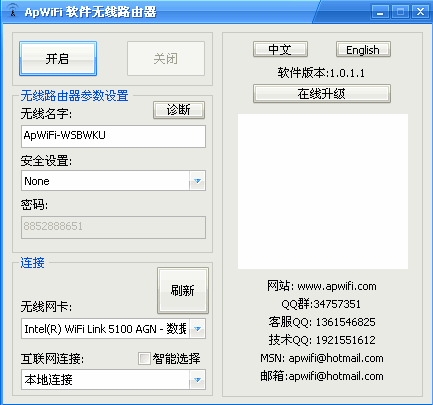The width and height of the screenshot is (433, 405).
Task: Open the 安全设置 dropdown arrow
Action: (x=197, y=181)
